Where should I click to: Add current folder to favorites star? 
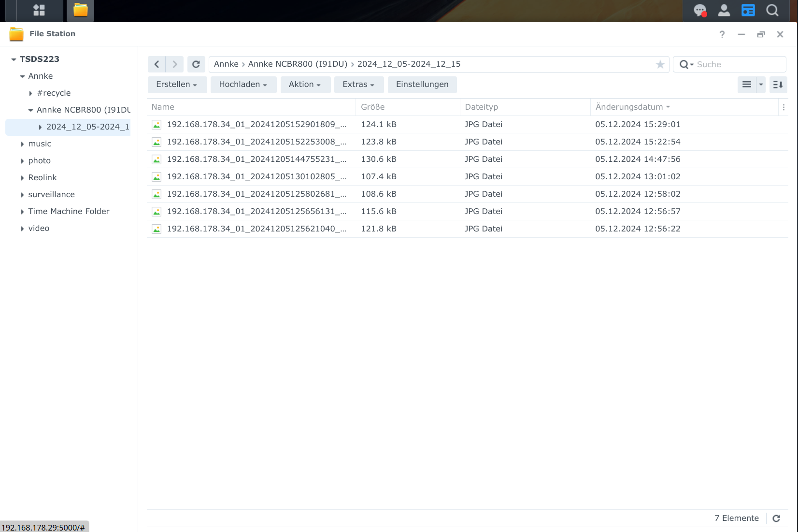point(660,64)
